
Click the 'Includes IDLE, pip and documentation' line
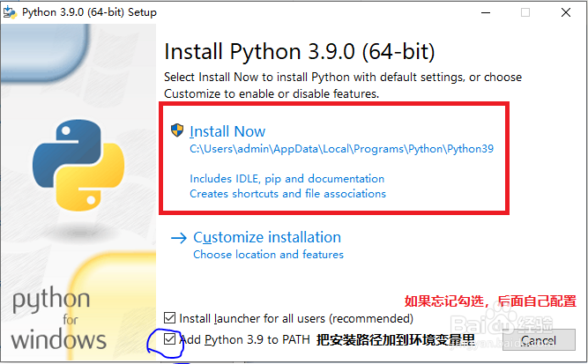click(287, 178)
